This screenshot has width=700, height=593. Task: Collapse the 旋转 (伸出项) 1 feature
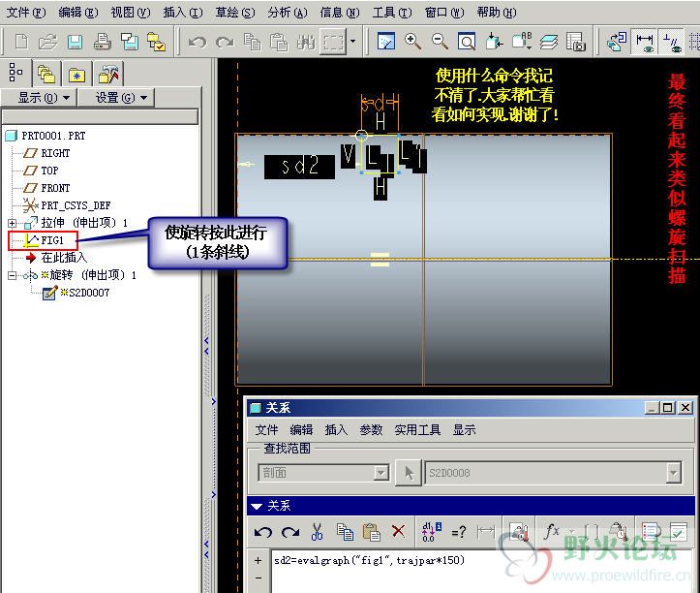pos(12,275)
